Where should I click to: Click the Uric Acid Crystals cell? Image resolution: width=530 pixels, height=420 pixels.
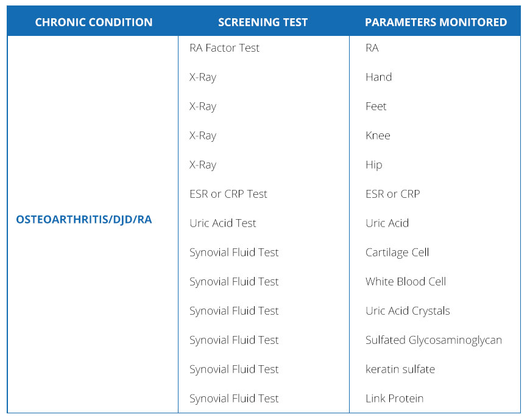[x=408, y=311]
